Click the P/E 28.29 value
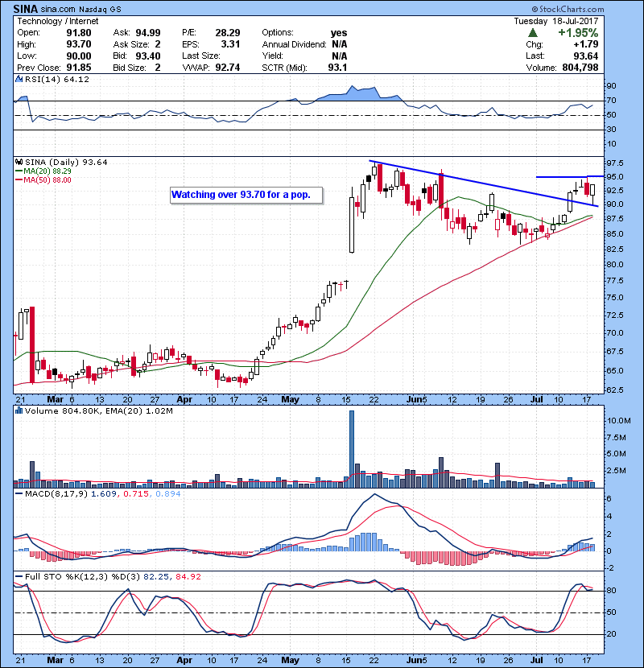The image size is (644, 668). (x=228, y=33)
